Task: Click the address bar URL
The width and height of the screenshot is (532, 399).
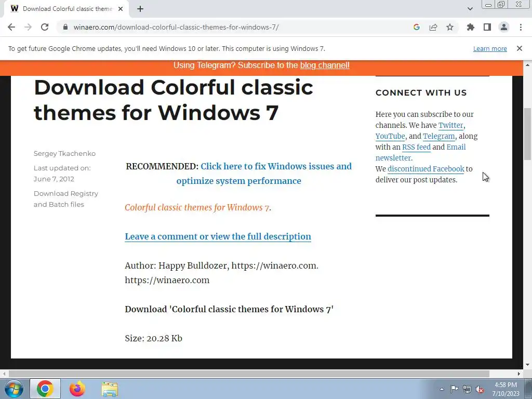Action: [x=176, y=27]
